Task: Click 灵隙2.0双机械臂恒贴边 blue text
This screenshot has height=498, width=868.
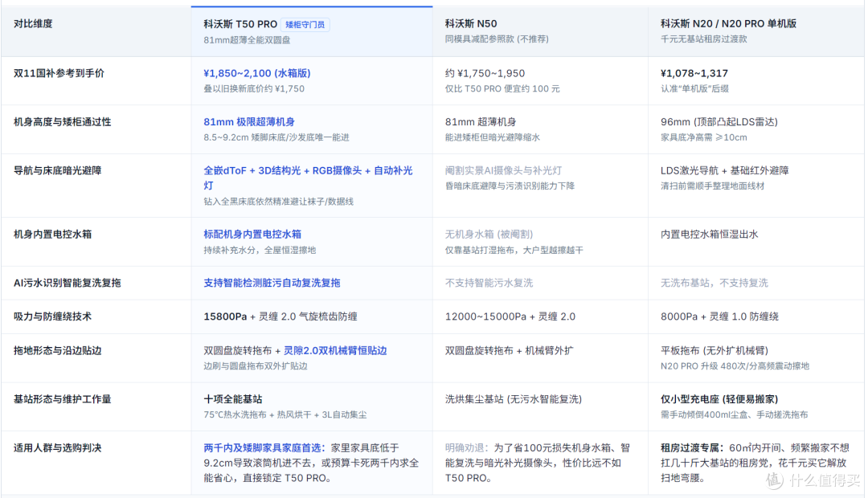Action: (x=335, y=350)
